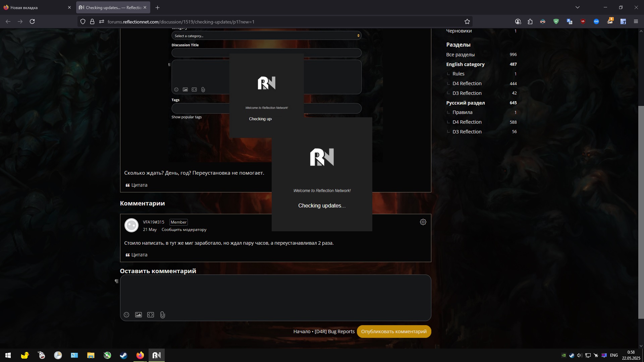Bookmark this page with star icon
The height and width of the screenshot is (362, 644).
coord(467,21)
